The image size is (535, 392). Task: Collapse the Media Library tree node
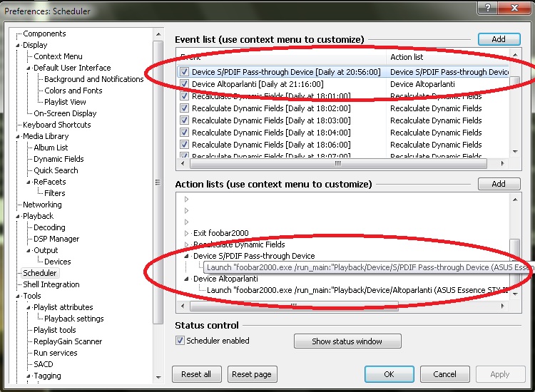click(17, 137)
